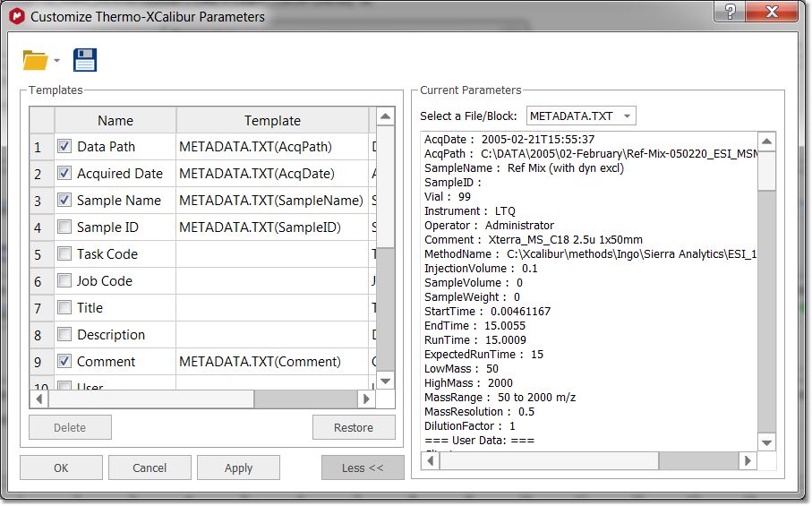Select the METADATA.TXT(Comment) template cell
Screen dimensions: 812x506
click(272, 361)
